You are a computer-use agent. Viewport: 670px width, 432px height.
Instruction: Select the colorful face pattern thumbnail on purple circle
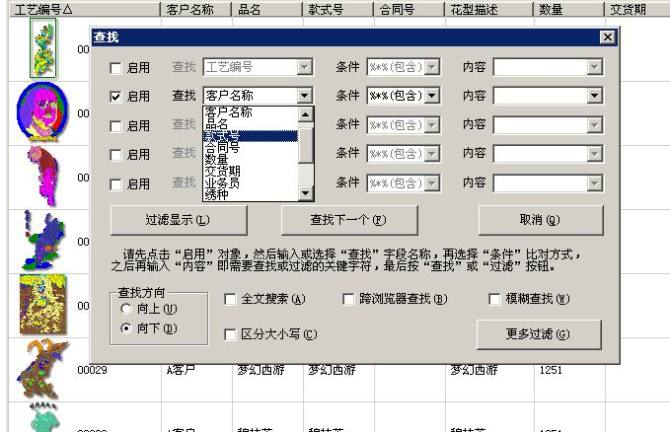[43, 110]
